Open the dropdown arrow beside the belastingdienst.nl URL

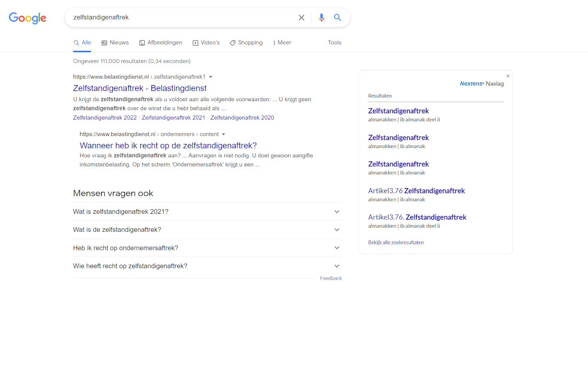pos(211,77)
